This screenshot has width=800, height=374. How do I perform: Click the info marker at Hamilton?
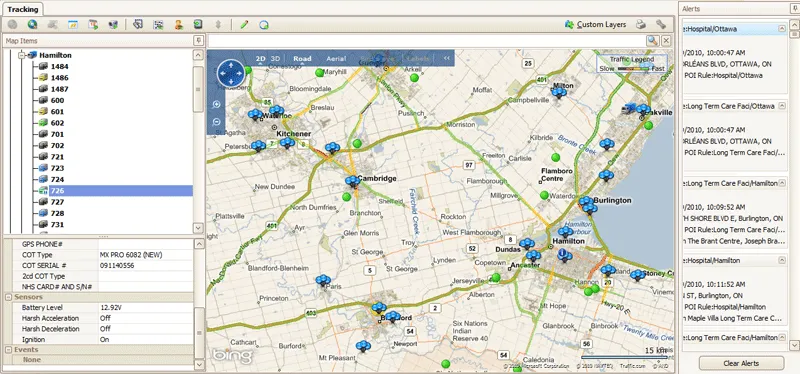pos(563,254)
